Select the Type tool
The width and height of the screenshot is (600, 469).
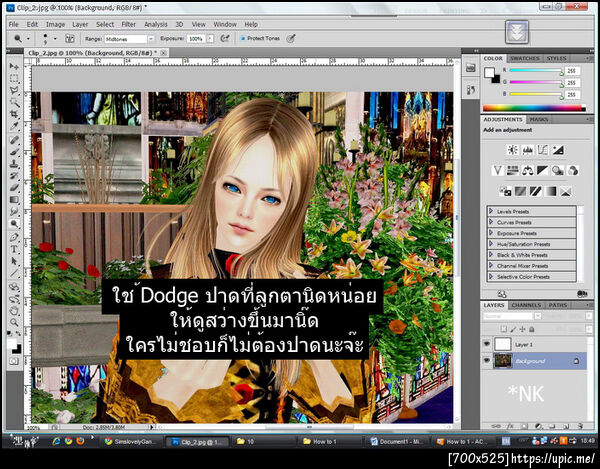coord(14,249)
